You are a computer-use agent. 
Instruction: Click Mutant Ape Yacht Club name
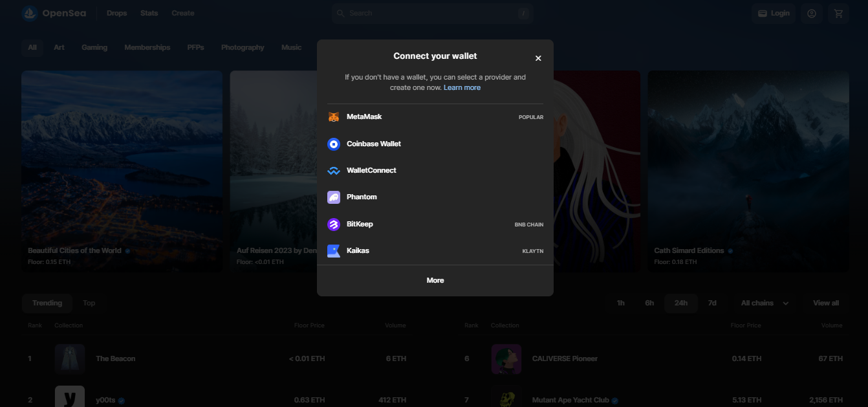[570, 401]
